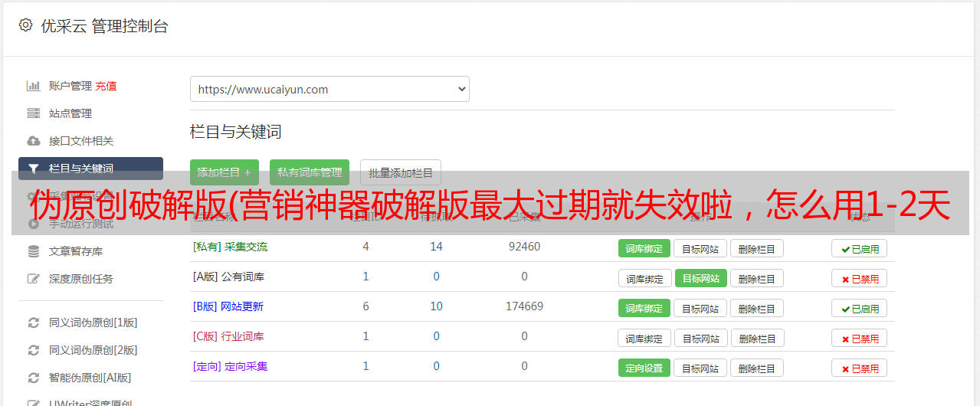Click the database icon for 文章暂存库
The image size is (980, 406).
(33, 251)
